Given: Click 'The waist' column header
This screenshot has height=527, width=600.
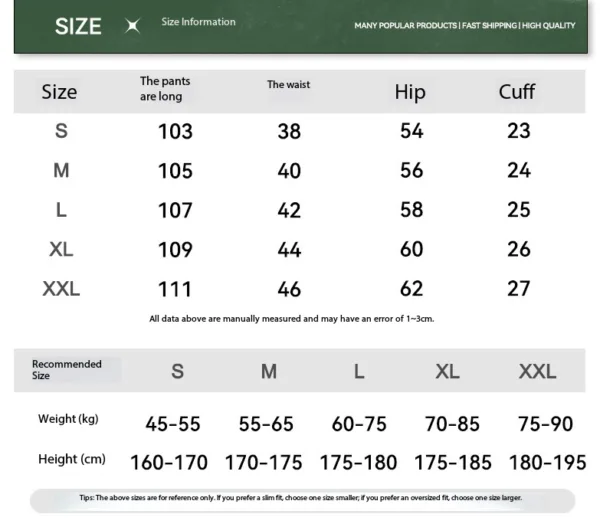Looking at the screenshot, I should coord(288,85).
